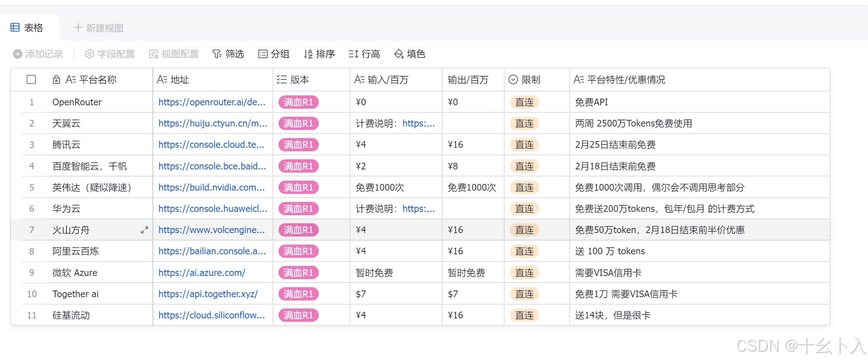This screenshot has height=360, width=868.
Task: Click the 送14块，但是很卡 cell
Action: [x=700, y=315]
